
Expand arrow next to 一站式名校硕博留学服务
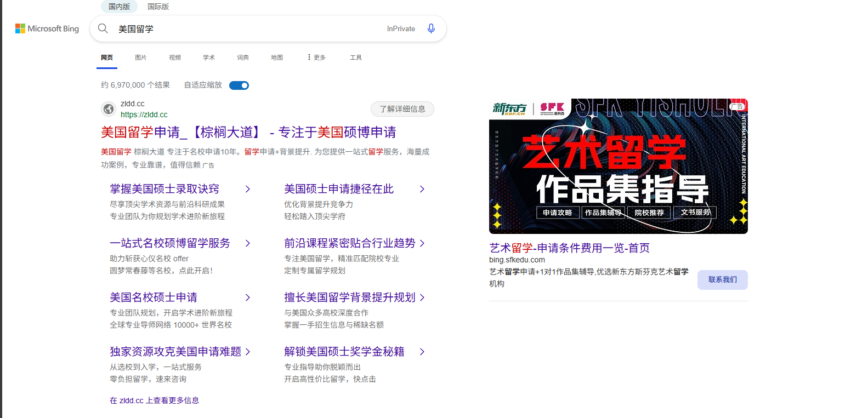point(248,243)
